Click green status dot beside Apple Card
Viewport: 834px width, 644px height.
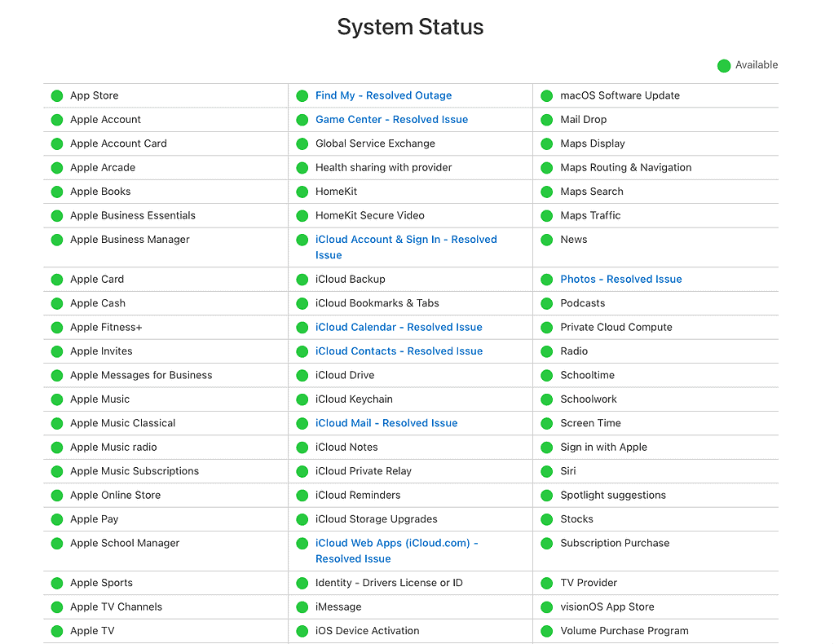(x=57, y=280)
